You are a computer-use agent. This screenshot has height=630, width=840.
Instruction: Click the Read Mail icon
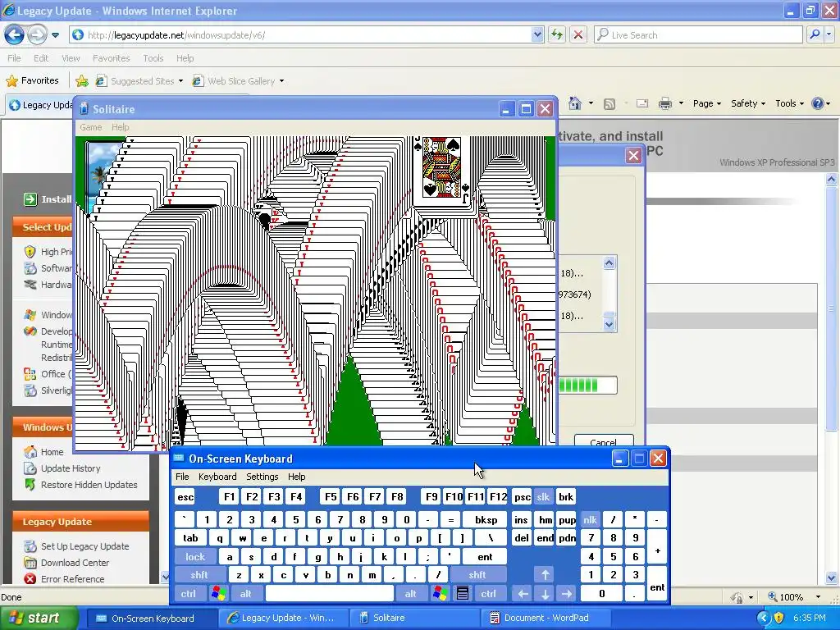[642, 104]
